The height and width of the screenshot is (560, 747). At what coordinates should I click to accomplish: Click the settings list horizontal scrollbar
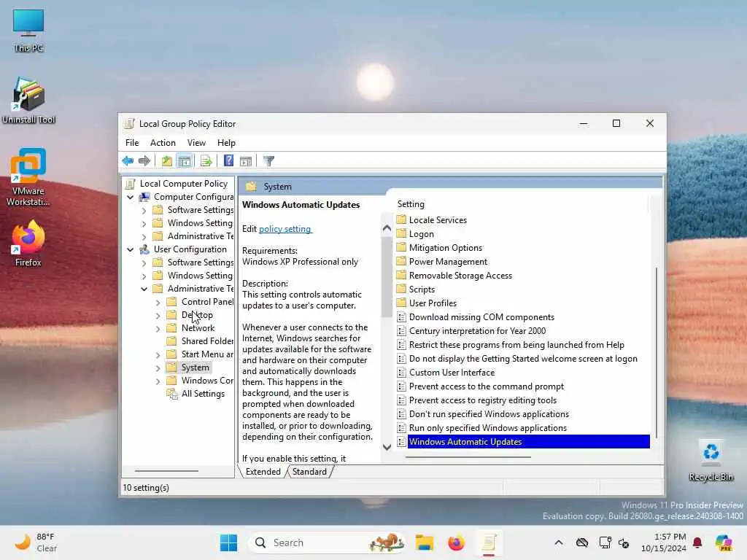[468, 457]
